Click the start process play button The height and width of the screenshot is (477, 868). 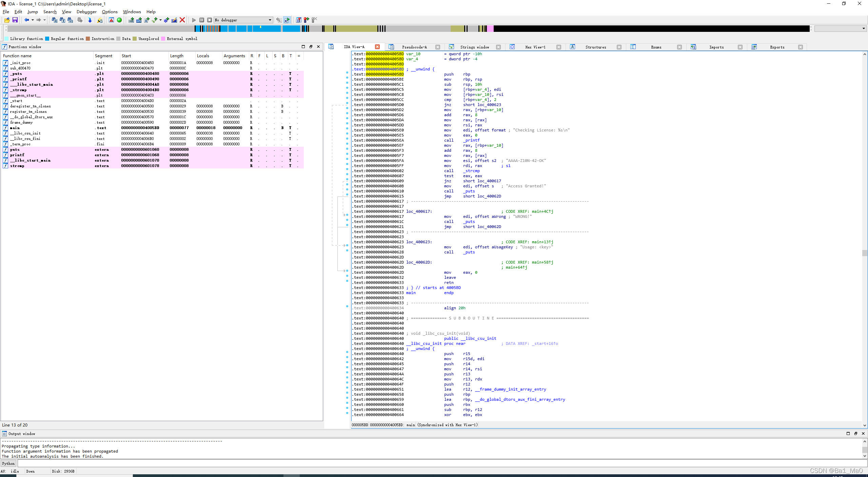click(x=194, y=20)
